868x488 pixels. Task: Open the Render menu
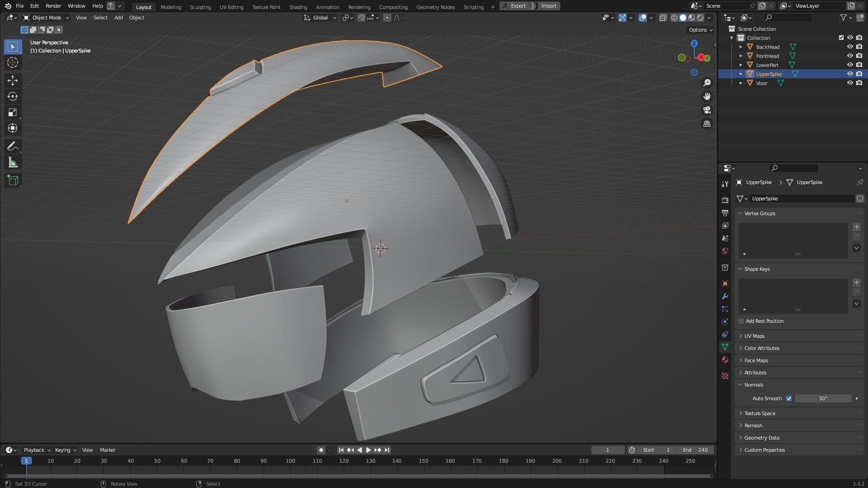(x=53, y=6)
